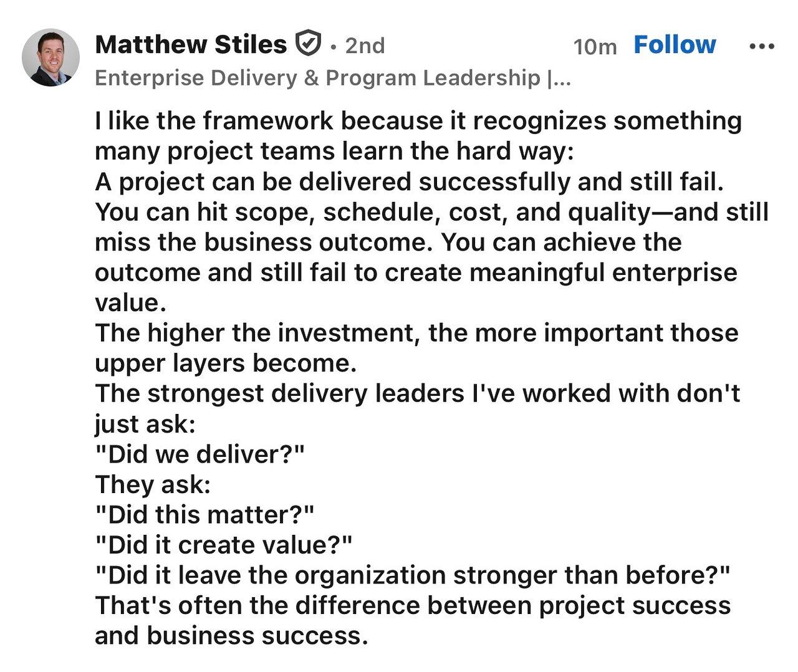Click the 10m timestamp

coord(595,47)
